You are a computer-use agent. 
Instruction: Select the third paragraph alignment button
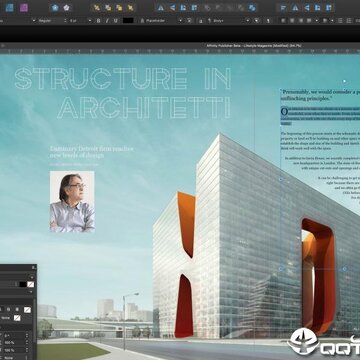301,20
